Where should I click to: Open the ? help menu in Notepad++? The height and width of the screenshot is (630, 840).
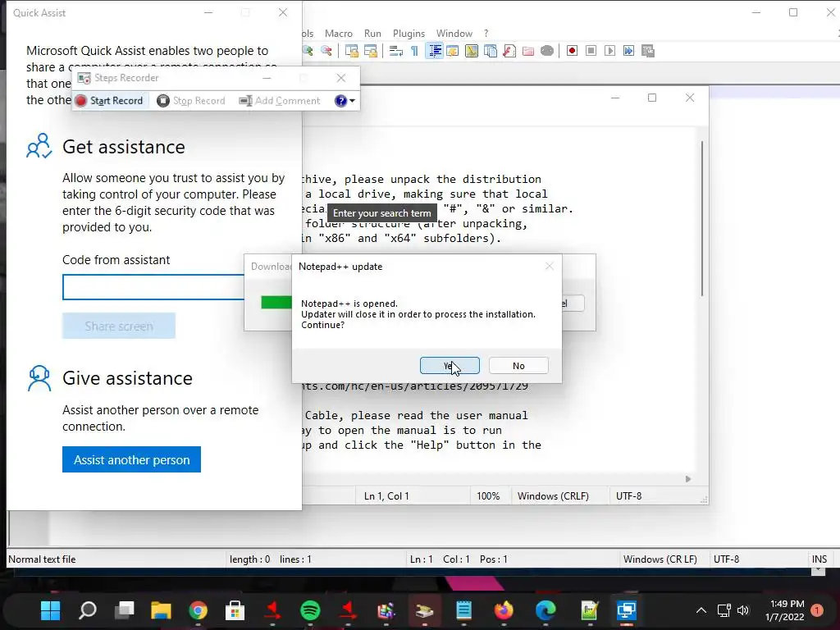pyautogui.click(x=486, y=33)
